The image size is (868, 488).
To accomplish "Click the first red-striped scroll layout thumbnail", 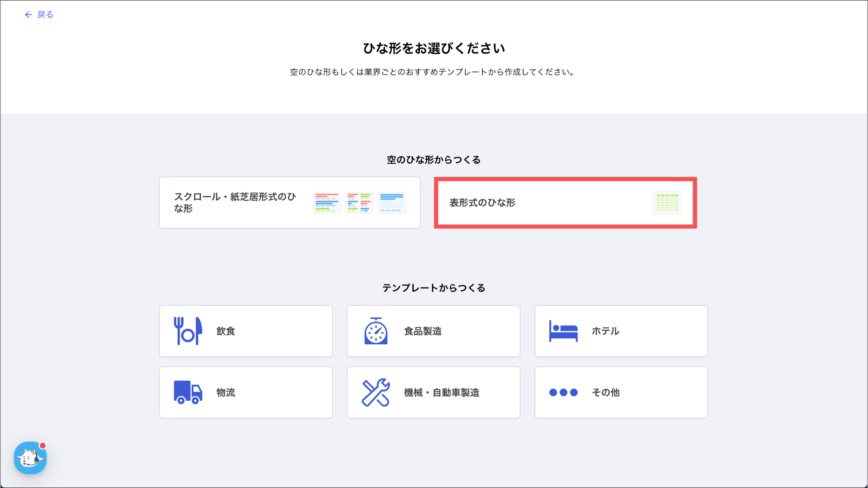I will tap(327, 203).
